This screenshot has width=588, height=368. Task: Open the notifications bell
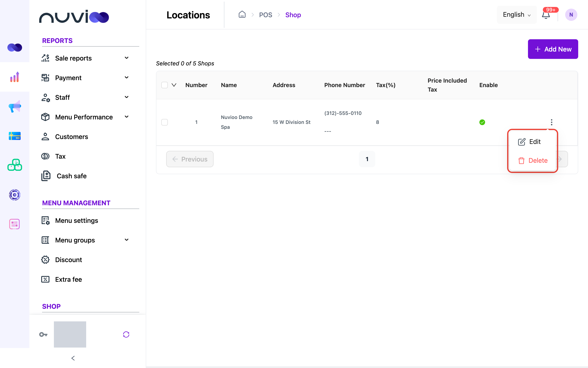[x=546, y=15]
